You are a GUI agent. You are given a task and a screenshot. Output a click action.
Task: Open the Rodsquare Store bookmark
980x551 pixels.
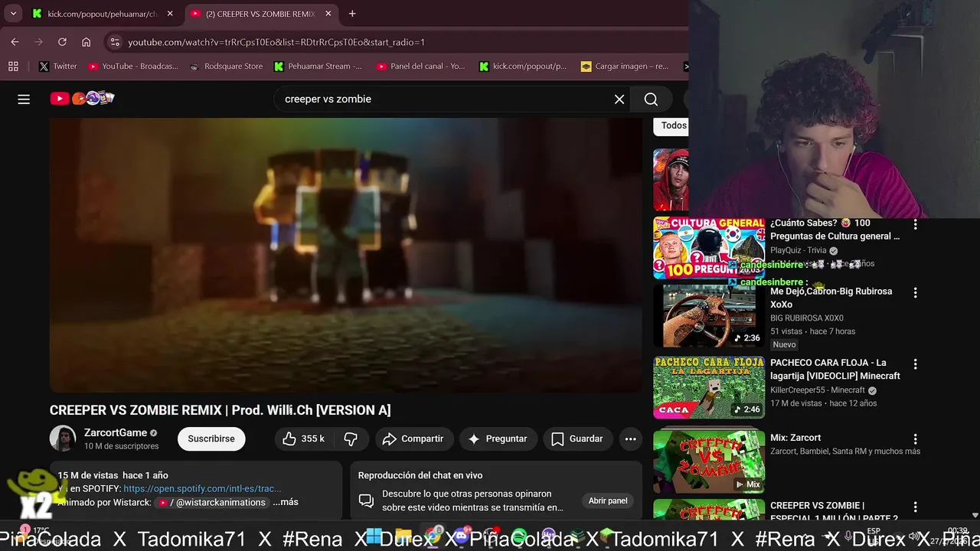click(x=227, y=67)
